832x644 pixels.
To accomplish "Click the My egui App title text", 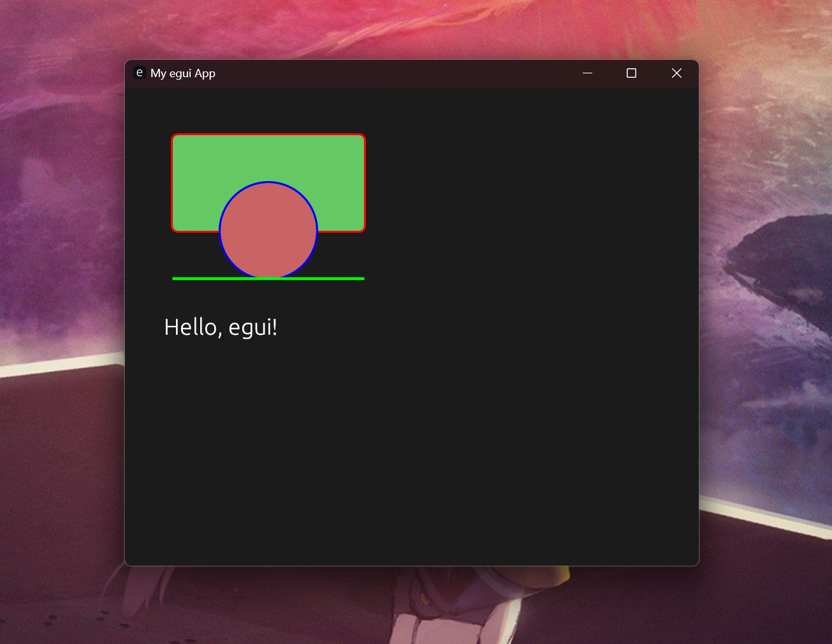I will 183,73.
